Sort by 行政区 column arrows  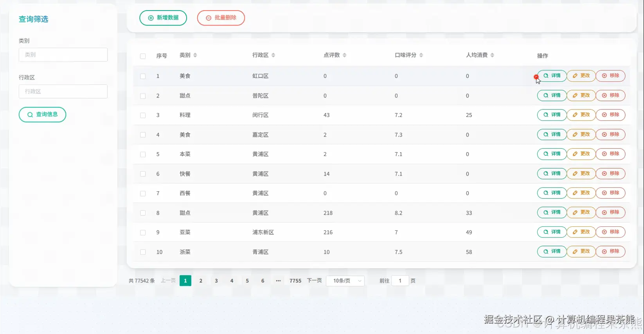coord(273,55)
